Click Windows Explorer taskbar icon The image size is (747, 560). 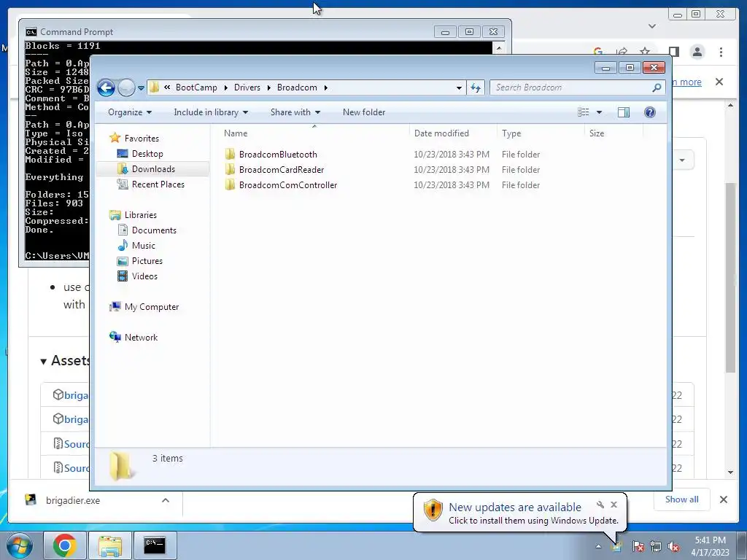[110, 545]
